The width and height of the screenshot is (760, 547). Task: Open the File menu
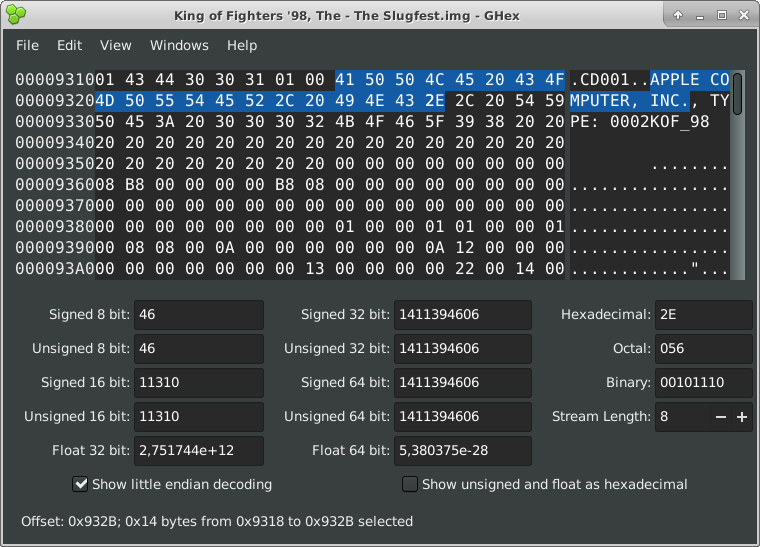(27, 46)
